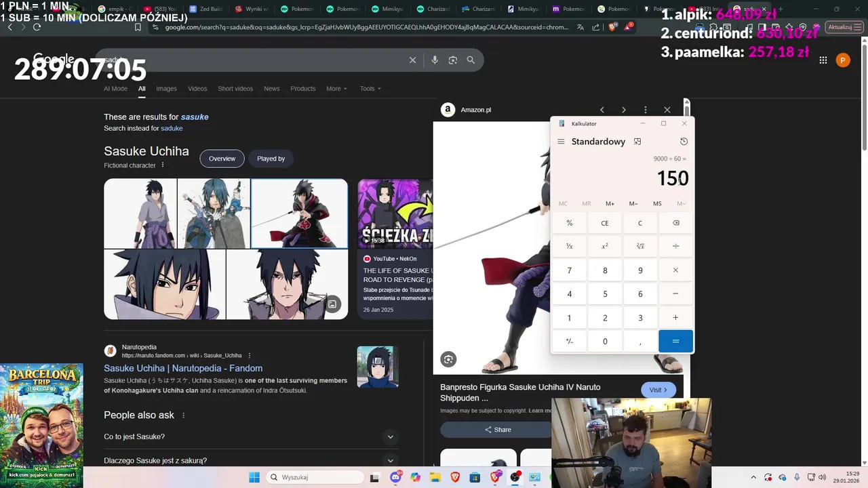Switch to News search tab

pyautogui.click(x=271, y=89)
